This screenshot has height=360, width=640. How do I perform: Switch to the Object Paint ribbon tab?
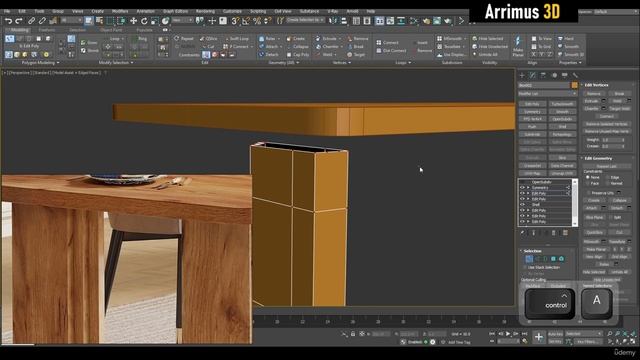pos(111,30)
